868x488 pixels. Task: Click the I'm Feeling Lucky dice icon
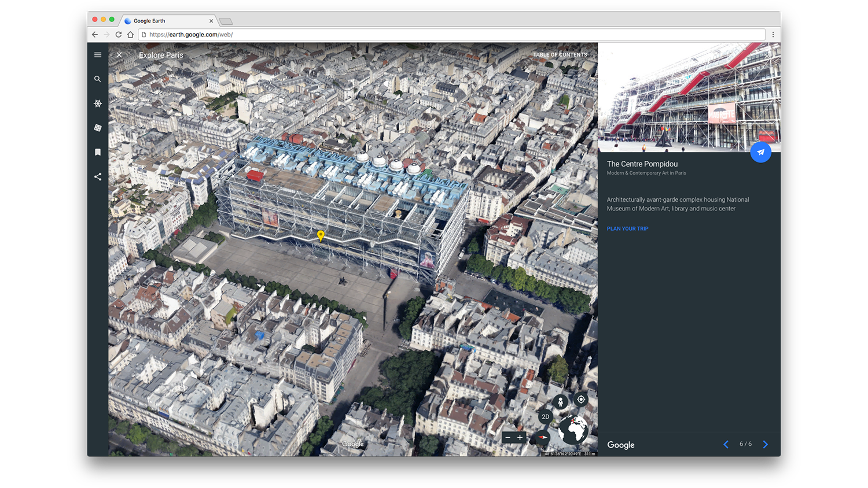[98, 128]
